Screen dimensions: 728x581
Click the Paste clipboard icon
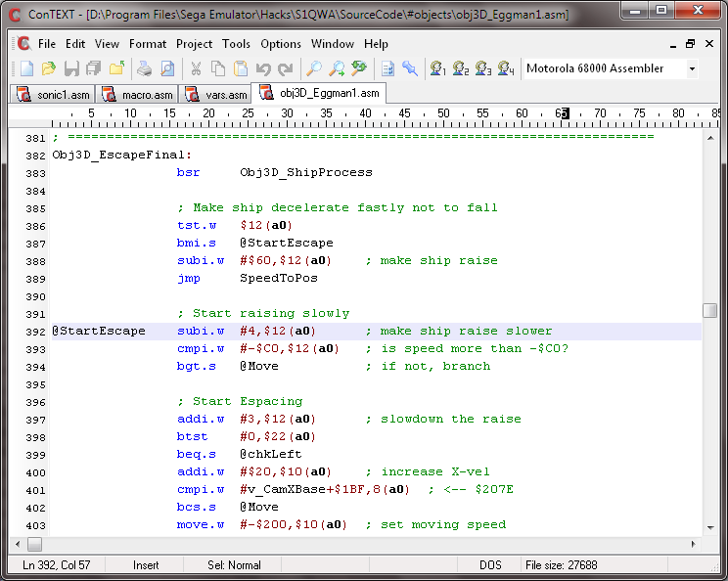coord(240,68)
